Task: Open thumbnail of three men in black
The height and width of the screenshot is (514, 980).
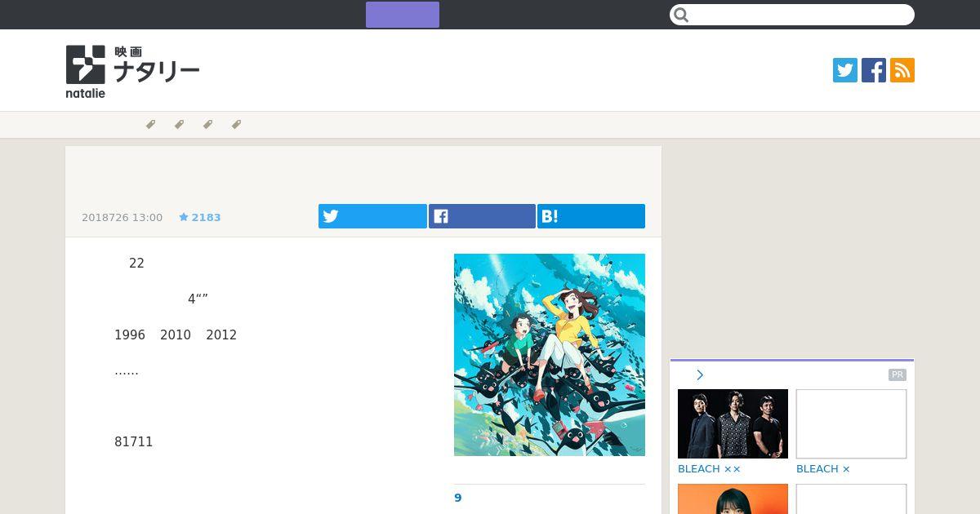Action: 733,423
